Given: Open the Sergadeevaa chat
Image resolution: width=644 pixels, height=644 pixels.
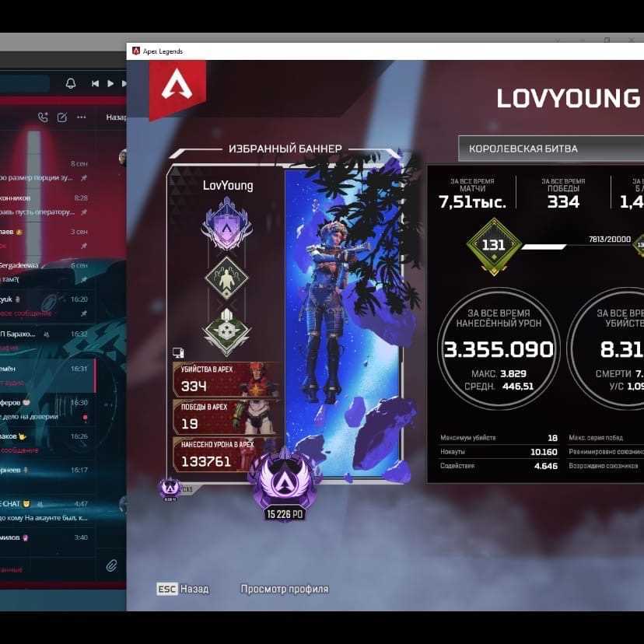Looking at the screenshot, I should pos(47,273).
